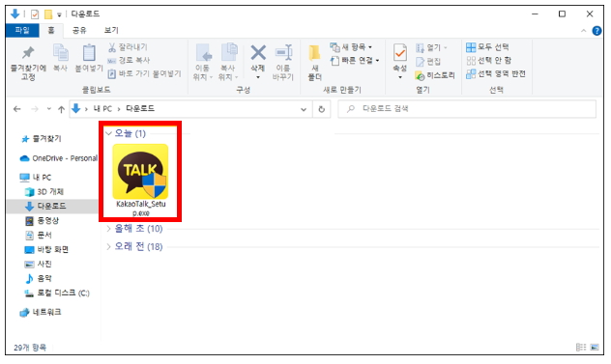Click the Help question mark icon
Image resolution: width=611 pixels, height=364 pixels.
[x=596, y=31]
